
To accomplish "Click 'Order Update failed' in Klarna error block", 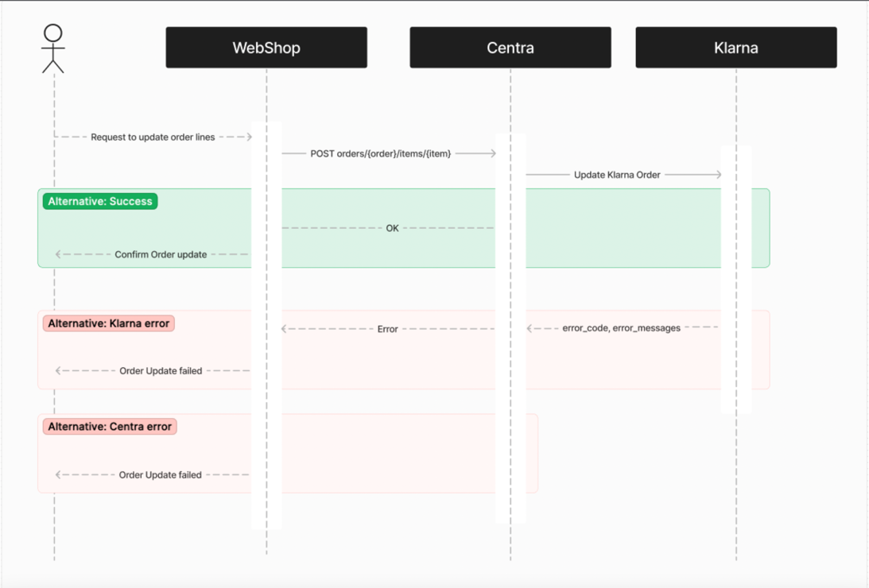I will (x=161, y=371).
